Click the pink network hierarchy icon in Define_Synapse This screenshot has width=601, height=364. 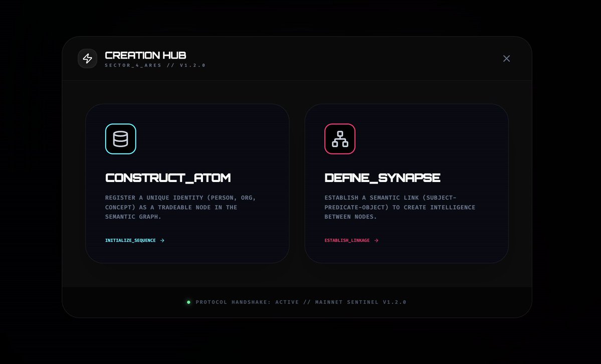pyautogui.click(x=340, y=139)
